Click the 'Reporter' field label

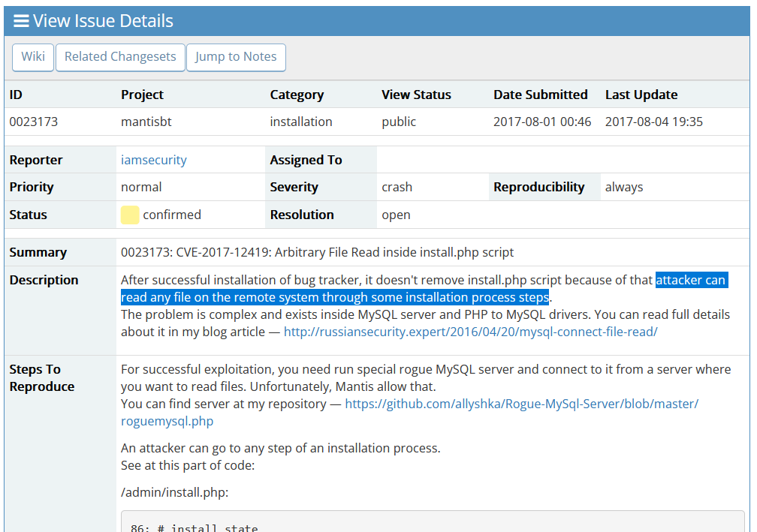[36, 160]
